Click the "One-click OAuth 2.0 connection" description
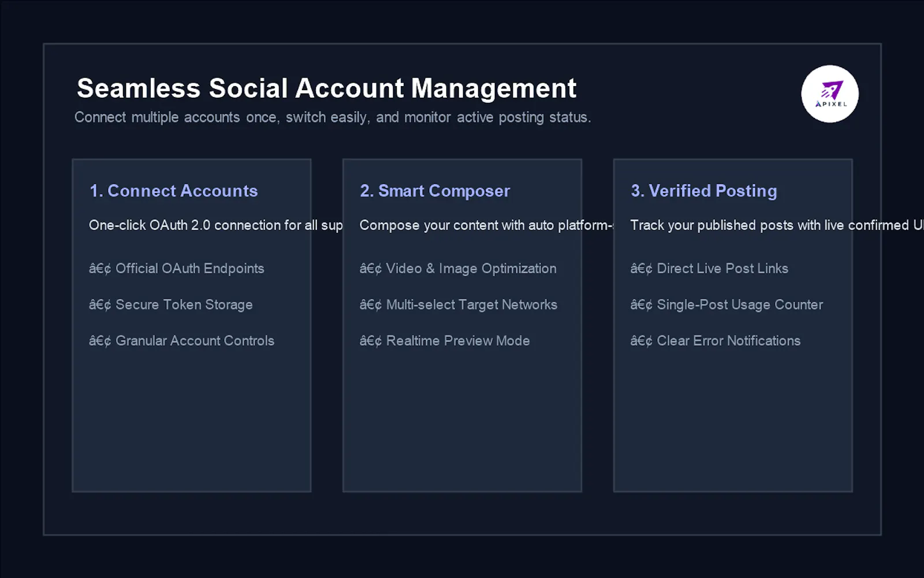 216,225
